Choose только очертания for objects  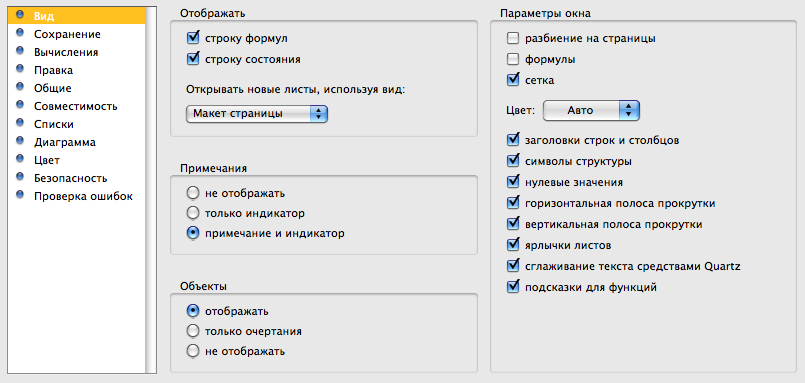tap(193, 331)
